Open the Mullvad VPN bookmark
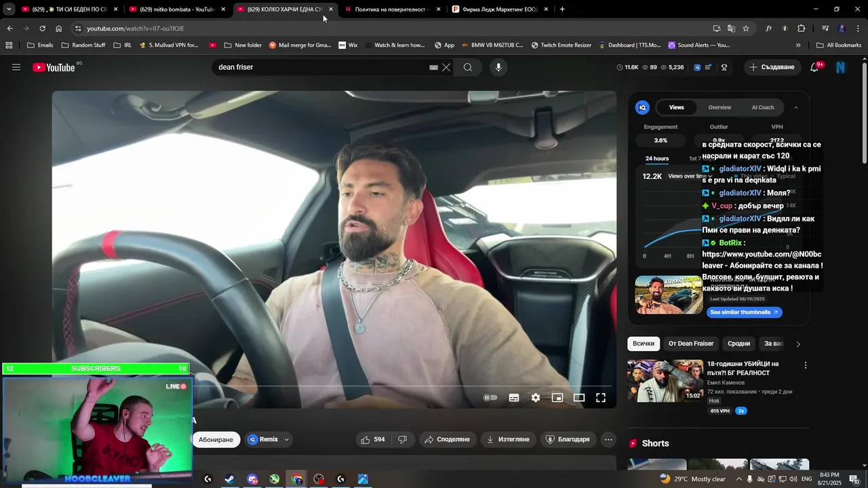Viewport: 868px width, 488px height. 168,45
